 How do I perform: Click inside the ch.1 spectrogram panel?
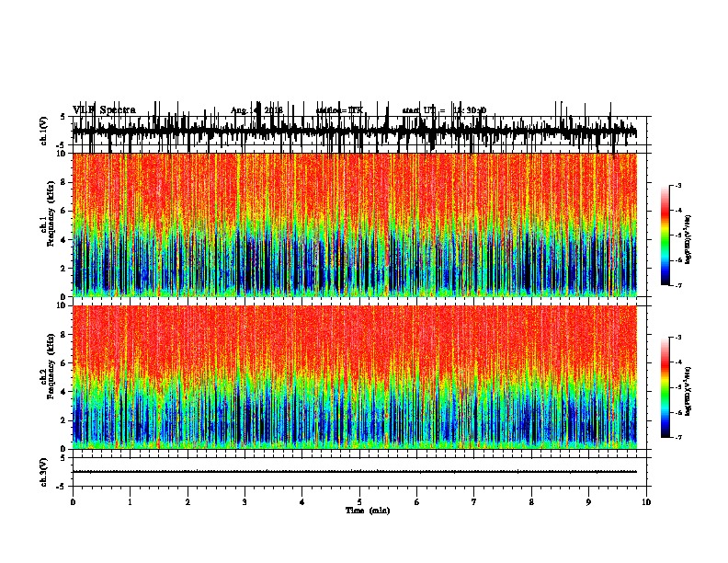tap(355, 224)
